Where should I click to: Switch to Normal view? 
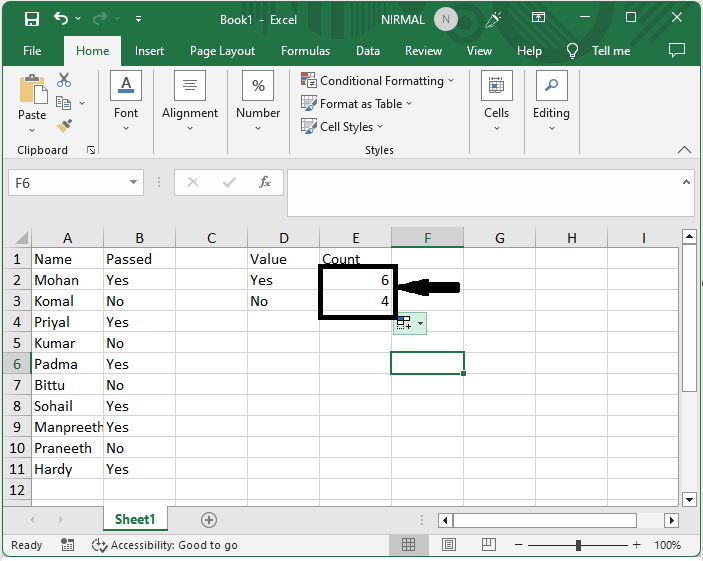(408, 545)
